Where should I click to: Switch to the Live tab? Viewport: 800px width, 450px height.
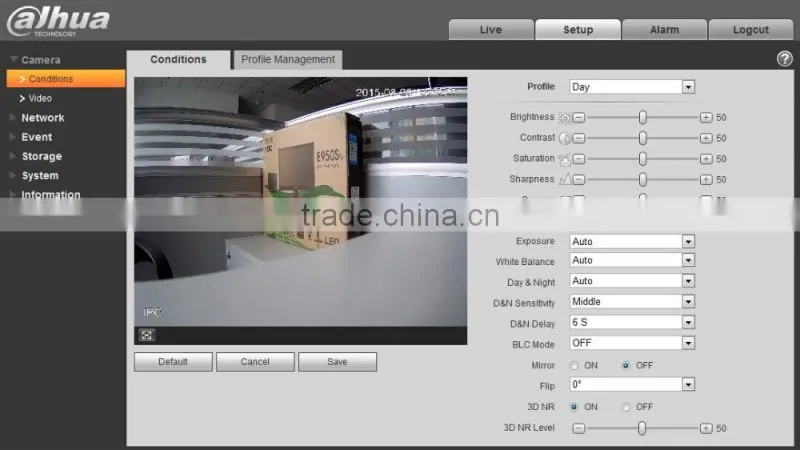491,30
